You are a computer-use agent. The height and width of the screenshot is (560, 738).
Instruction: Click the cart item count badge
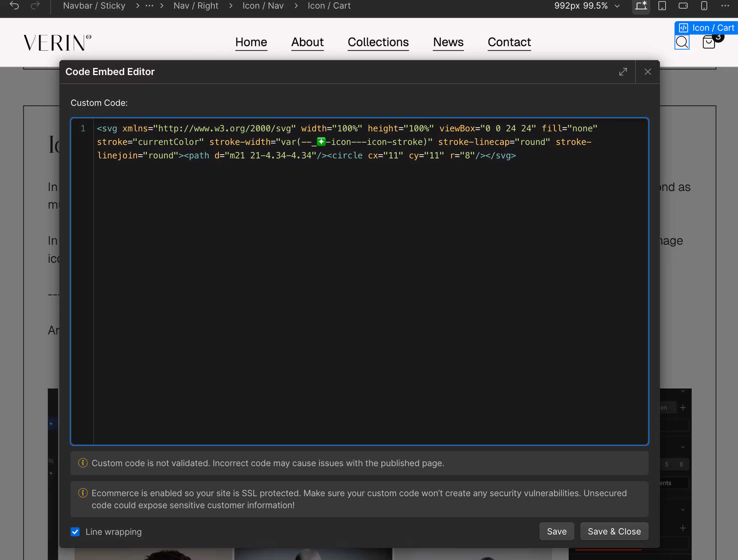[x=718, y=37]
